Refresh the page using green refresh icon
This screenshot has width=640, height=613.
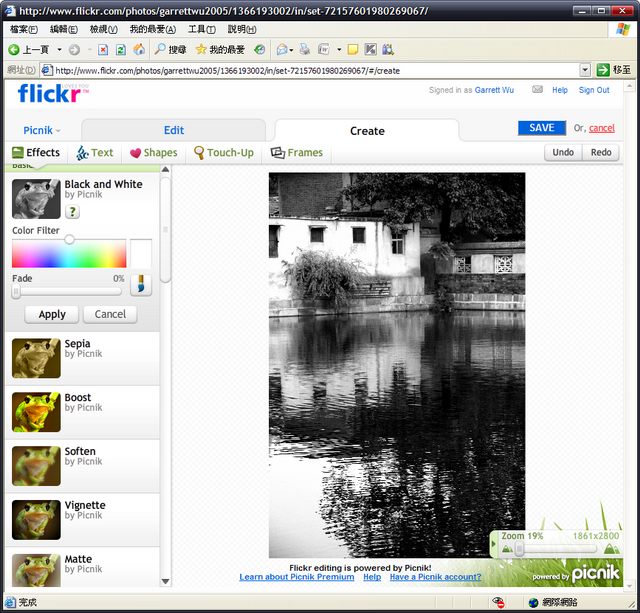click(121, 50)
